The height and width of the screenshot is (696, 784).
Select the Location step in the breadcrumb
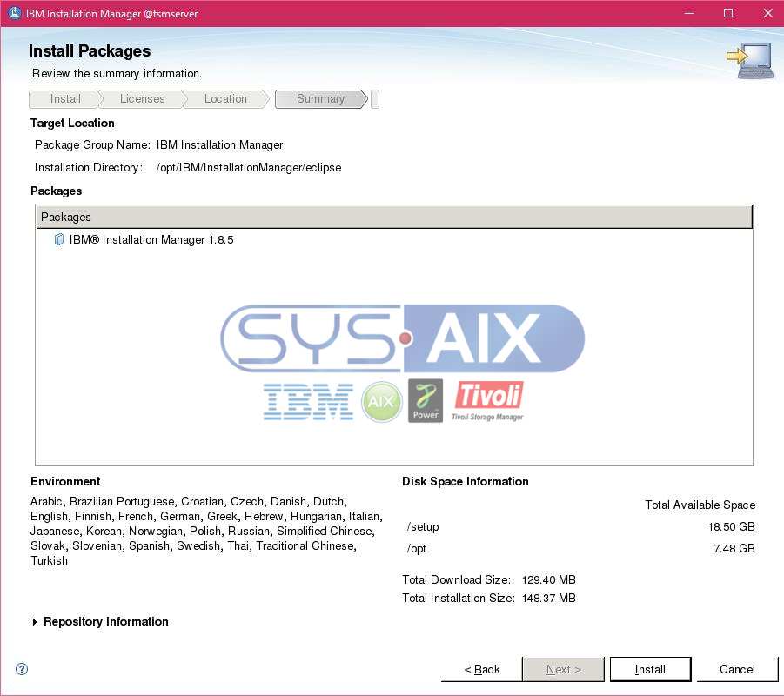[x=225, y=99]
